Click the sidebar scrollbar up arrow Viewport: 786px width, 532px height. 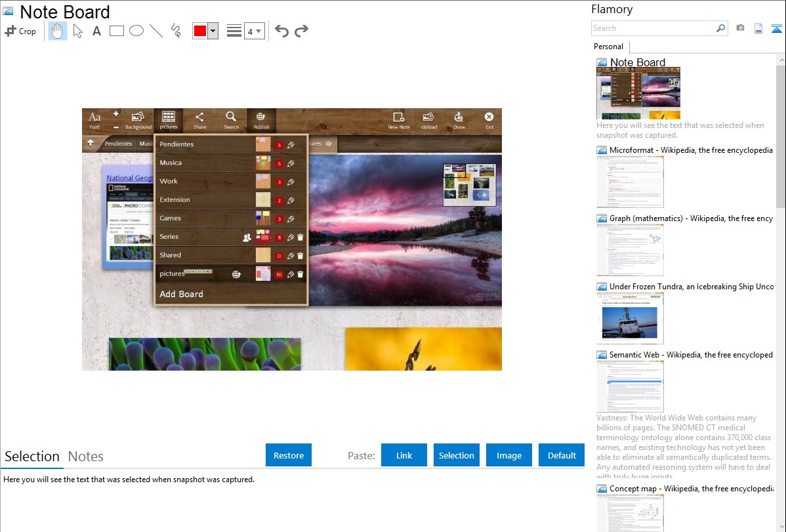click(x=781, y=60)
